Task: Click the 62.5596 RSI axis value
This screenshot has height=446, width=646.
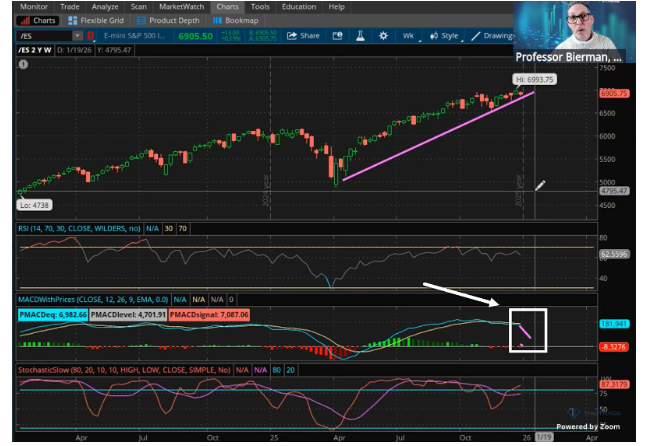Action: point(614,254)
